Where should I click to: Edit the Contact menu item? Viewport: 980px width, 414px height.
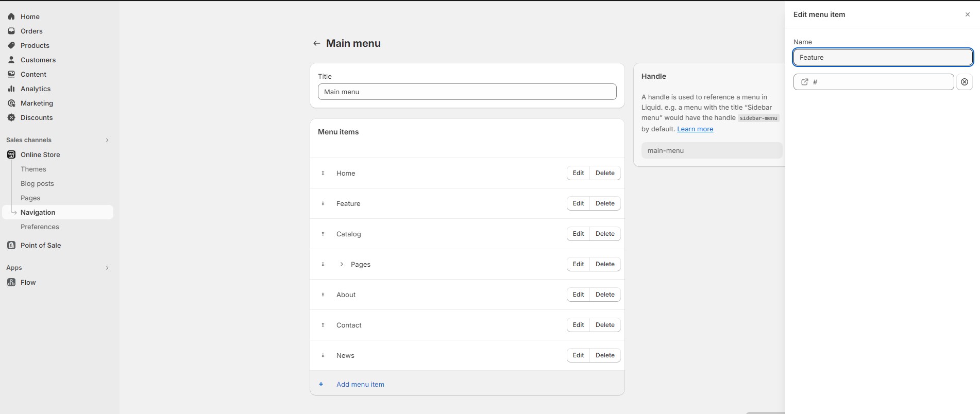[x=578, y=325]
